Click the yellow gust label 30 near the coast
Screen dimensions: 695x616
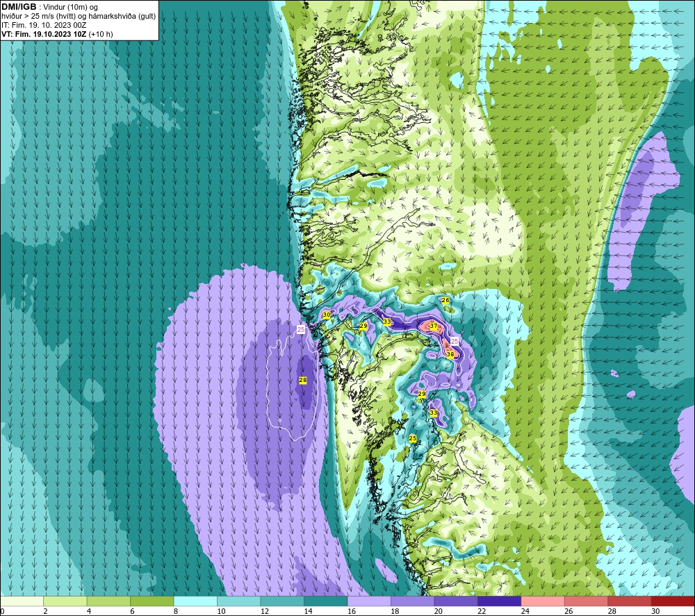326,315
